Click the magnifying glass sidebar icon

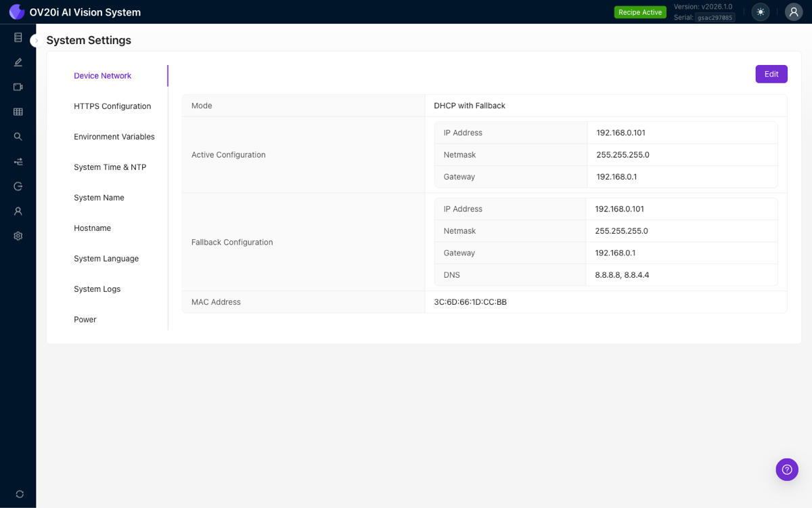coord(18,137)
